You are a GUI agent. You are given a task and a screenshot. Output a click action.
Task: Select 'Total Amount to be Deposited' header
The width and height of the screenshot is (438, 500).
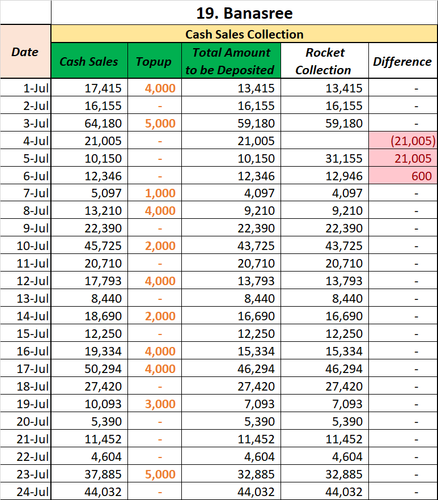(x=231, y=61)
